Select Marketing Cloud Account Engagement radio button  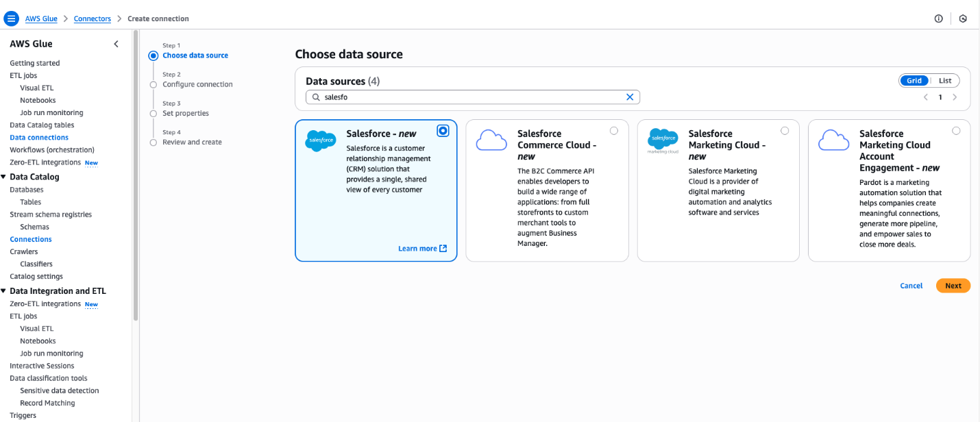point(956,130)
